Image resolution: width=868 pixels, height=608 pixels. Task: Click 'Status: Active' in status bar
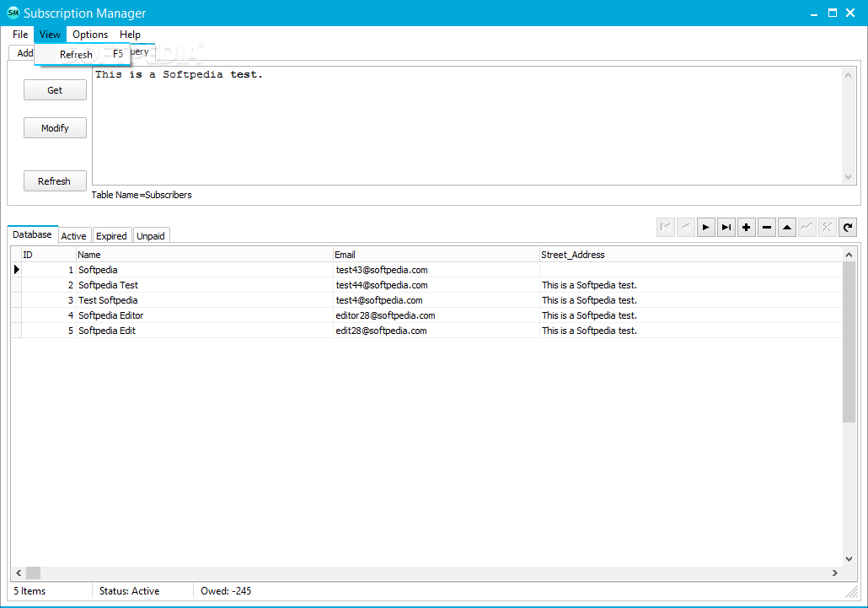coord(130,591)
